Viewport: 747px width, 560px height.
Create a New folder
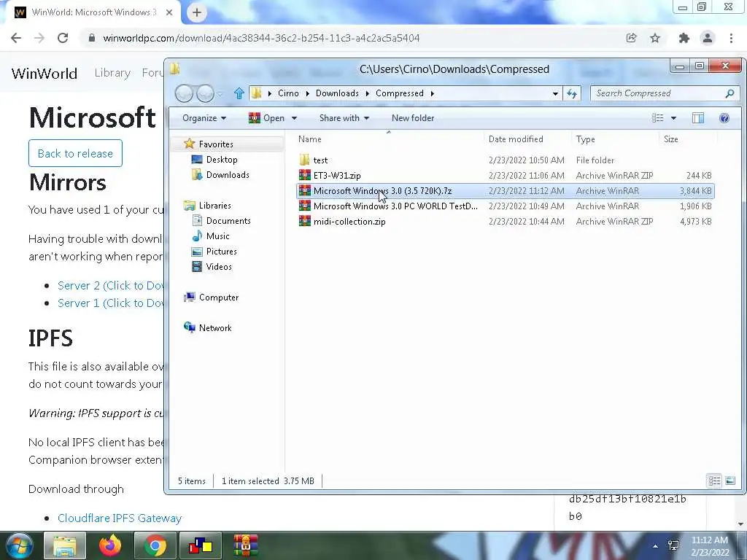tap(413, 118)
